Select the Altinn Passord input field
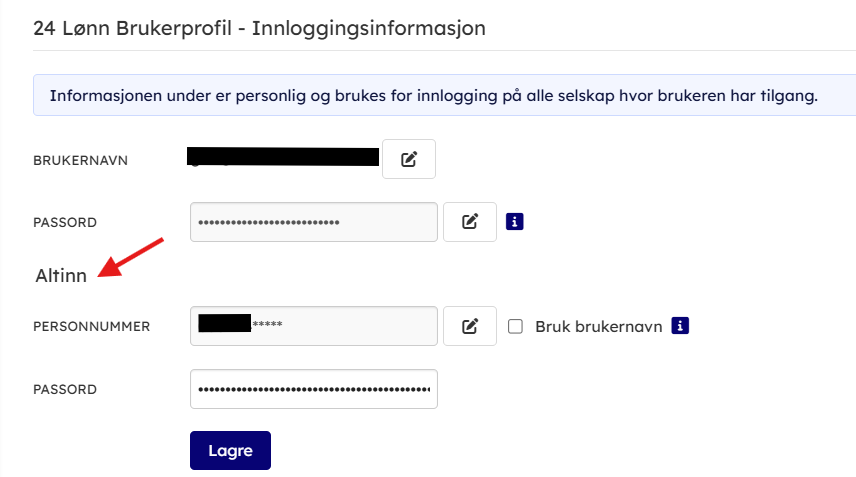The height and width of the screenshot is (477, 856). click(314, 389)
